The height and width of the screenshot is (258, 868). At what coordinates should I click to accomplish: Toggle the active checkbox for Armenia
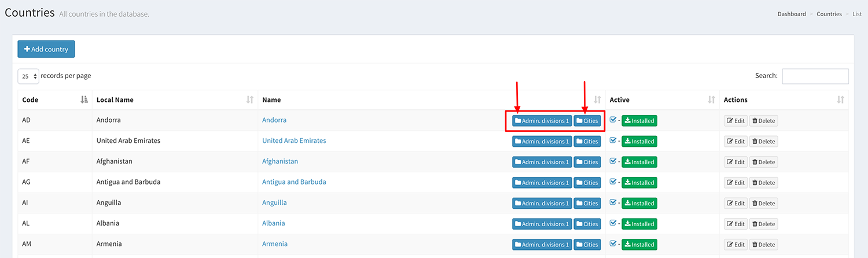(x=613, y=244)
